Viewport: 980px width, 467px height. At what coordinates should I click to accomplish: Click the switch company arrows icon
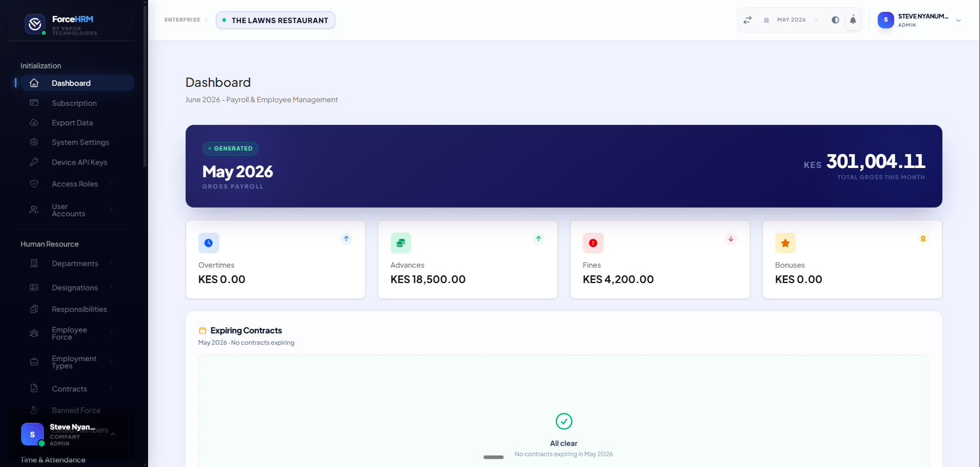pyautogui.click(x=748, y=20)
